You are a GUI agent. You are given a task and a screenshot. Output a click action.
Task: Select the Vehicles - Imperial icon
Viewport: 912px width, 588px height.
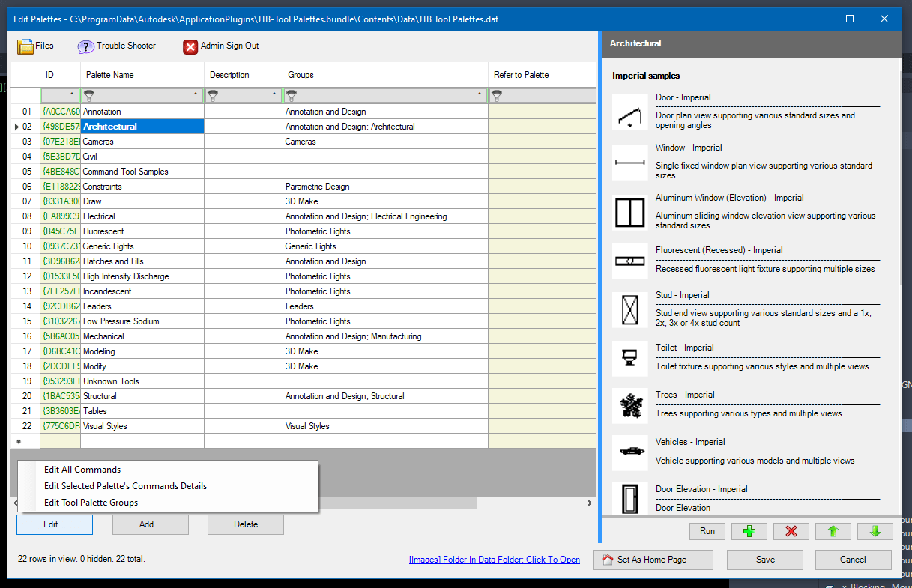point(629,452)
